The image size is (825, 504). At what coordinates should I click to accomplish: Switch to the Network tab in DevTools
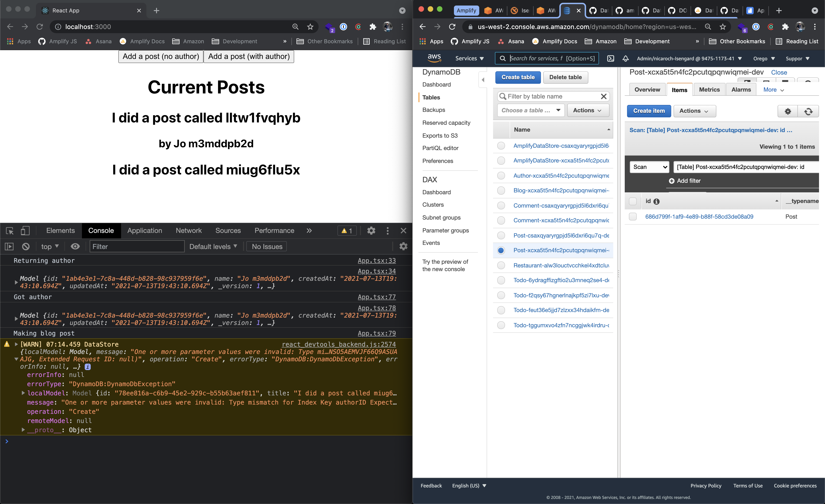189,231
